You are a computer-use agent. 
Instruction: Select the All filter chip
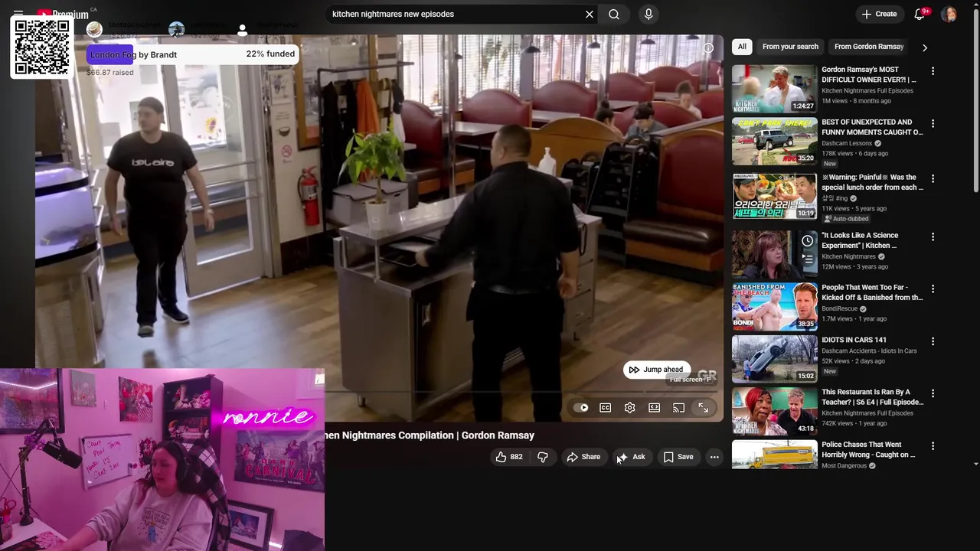pyautogui.click(x=742, y=47)
